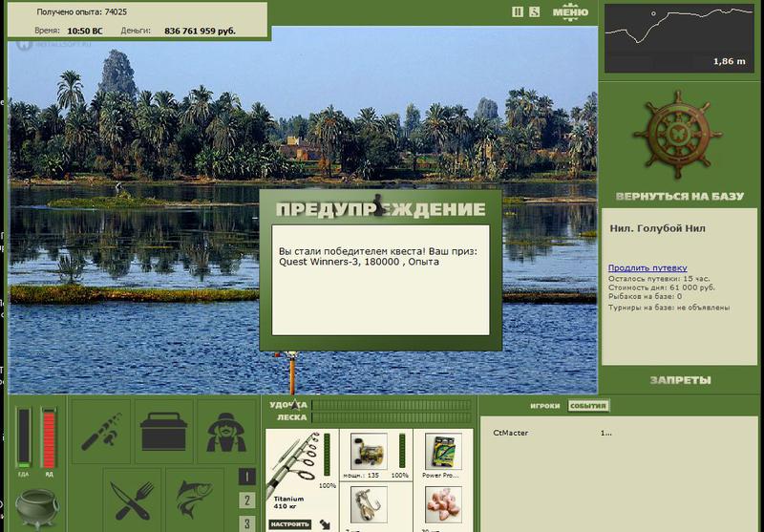
Task: Click the ЛЕСКА tension bar
Action: [x=392, y=417]
